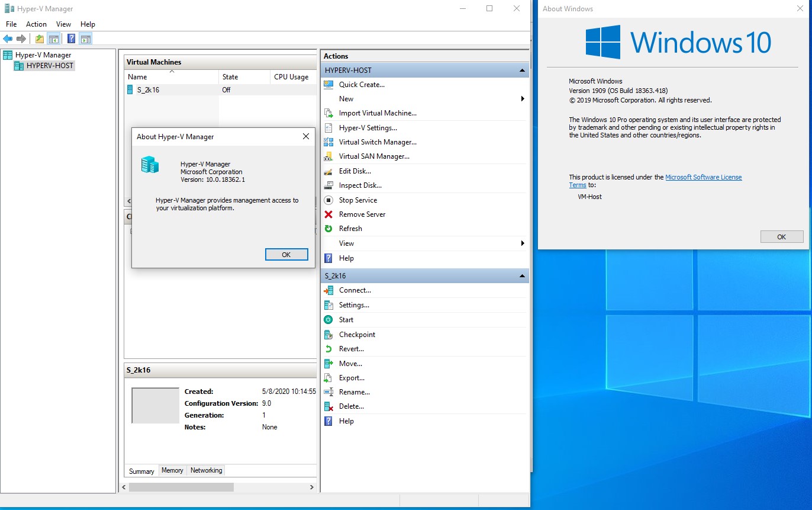Image resolution: width=812 pixels, height=510 pixels.
Task: Click the Import Virtual Machine action
Action: pos(378,113)
